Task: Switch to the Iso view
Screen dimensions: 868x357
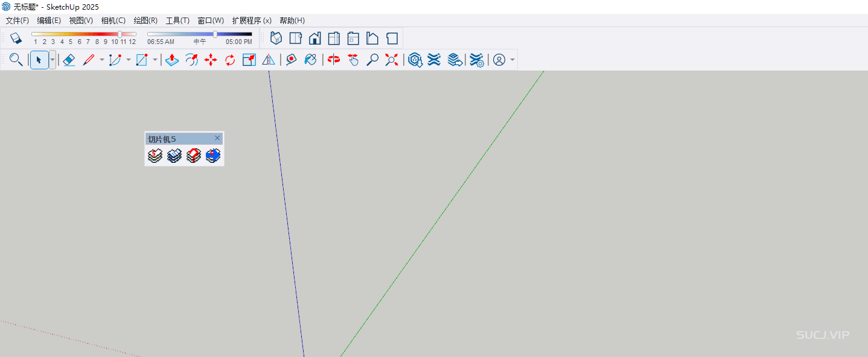Action: pyautogui.click(x=276, y=38)
